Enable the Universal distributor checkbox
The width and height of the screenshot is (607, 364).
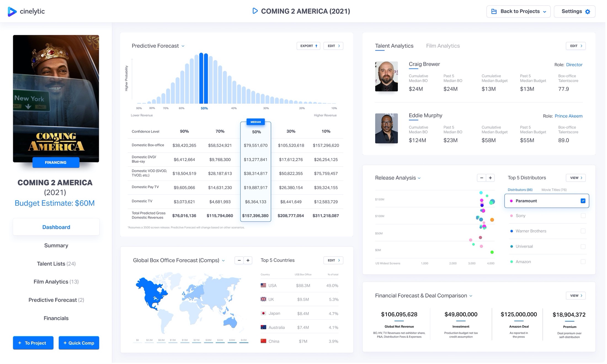pyautogui.click(x=583, y=247)
